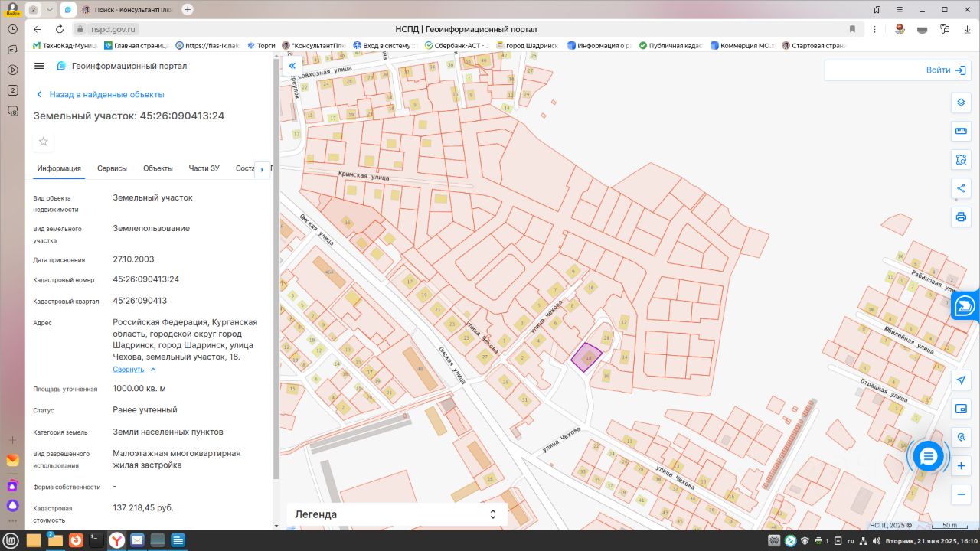Activate the area search selection tool

(961, 160)
